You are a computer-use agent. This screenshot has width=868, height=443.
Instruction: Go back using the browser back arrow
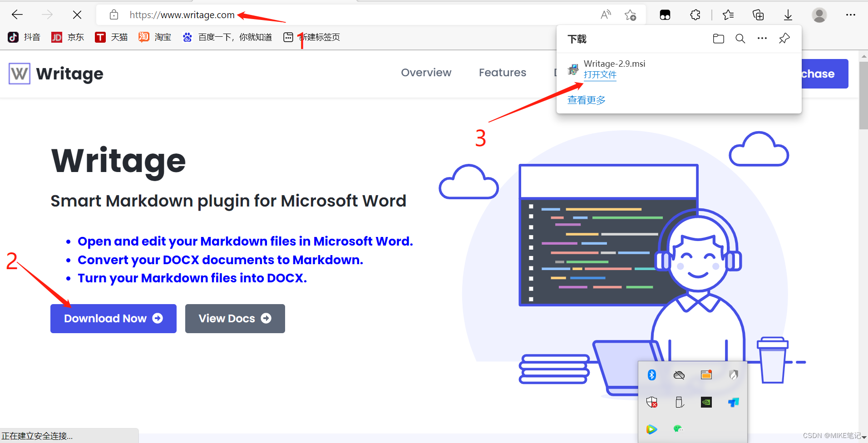pos(17,15)
